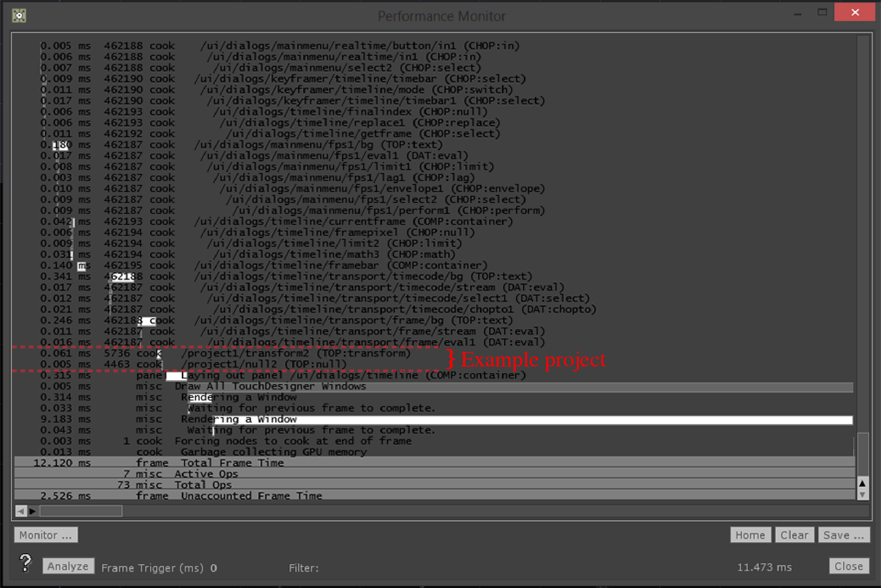Viewport: 881px width, 588px height.
Task: Click the horizontal scrollbar thumb
Action: (x=81, y=511)
